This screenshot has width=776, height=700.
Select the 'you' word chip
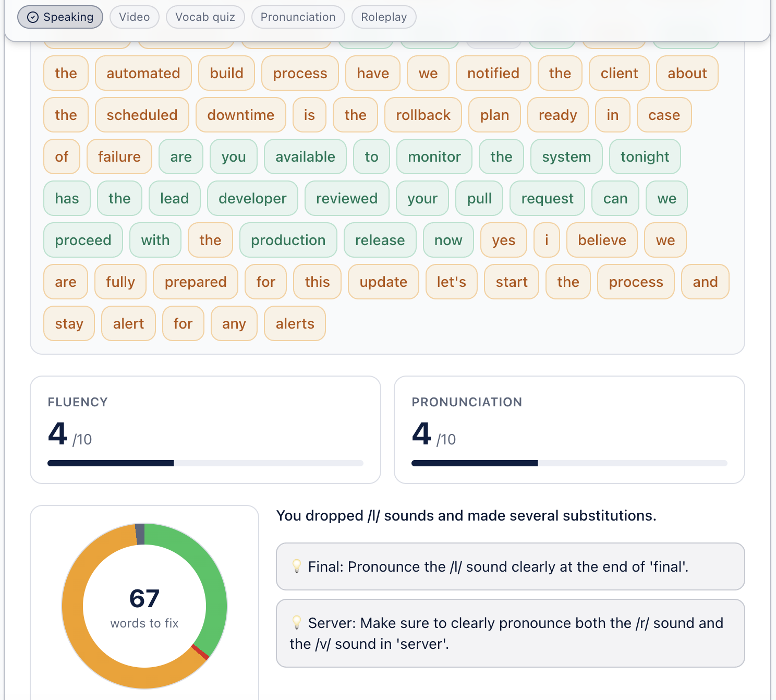[x=234, y=156]
